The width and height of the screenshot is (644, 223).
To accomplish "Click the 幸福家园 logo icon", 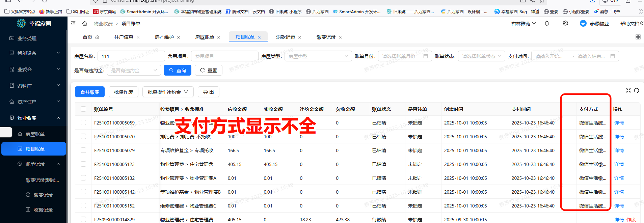I will [x=22, y=23].
